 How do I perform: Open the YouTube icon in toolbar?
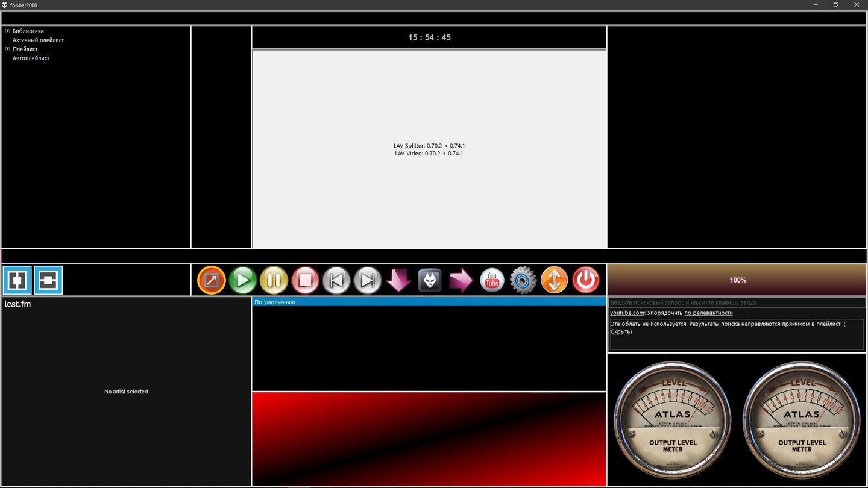(x=492, y=280)
